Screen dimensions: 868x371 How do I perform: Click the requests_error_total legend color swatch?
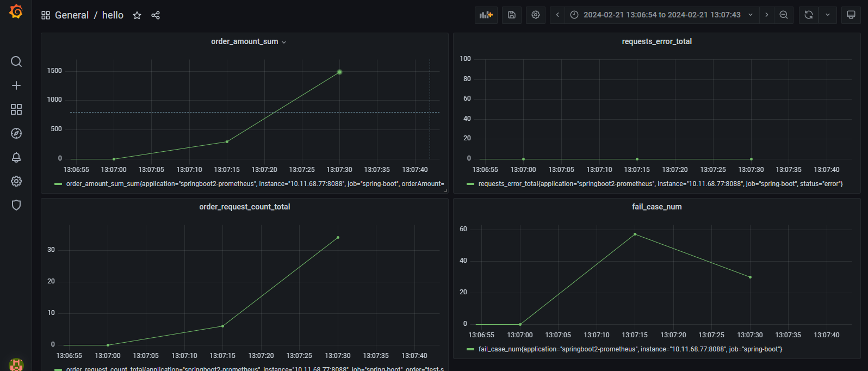click(470, 184)
